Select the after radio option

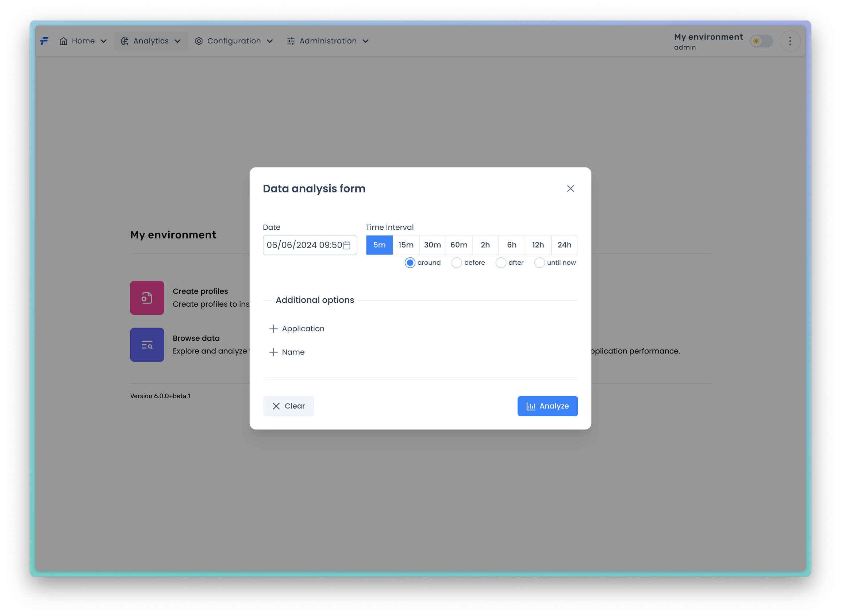tap(501, 263)
